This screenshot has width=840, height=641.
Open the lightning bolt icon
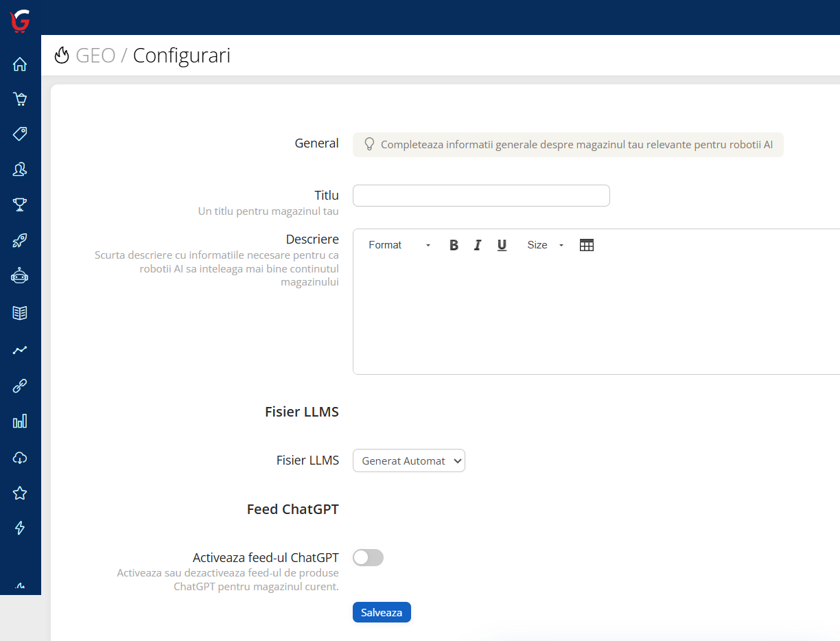[x=20, y=528]
